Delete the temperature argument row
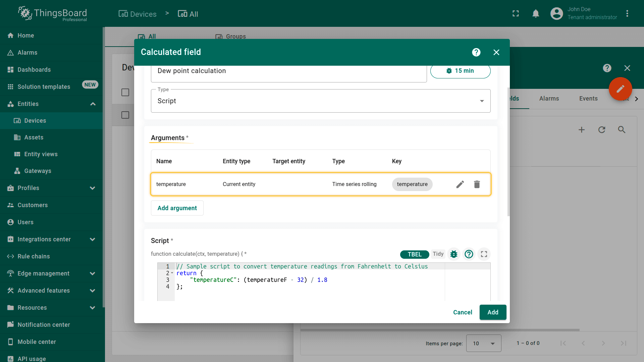 pyautogui.click(x=477, y=184)
